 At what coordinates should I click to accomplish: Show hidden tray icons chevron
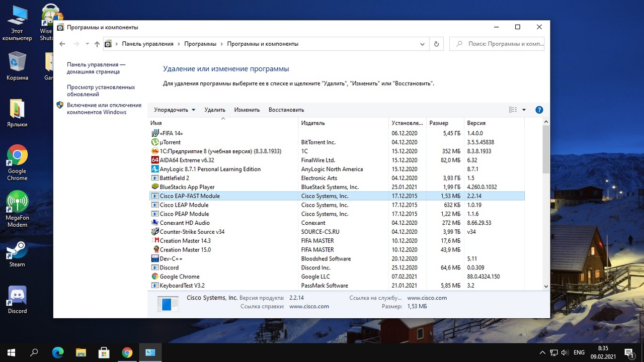point(542,352)
